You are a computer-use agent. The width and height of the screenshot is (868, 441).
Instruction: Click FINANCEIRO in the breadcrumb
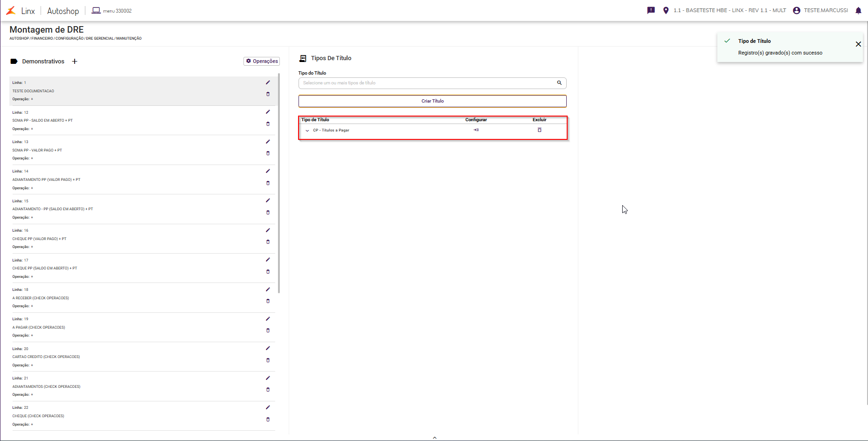tap(42, 39)
